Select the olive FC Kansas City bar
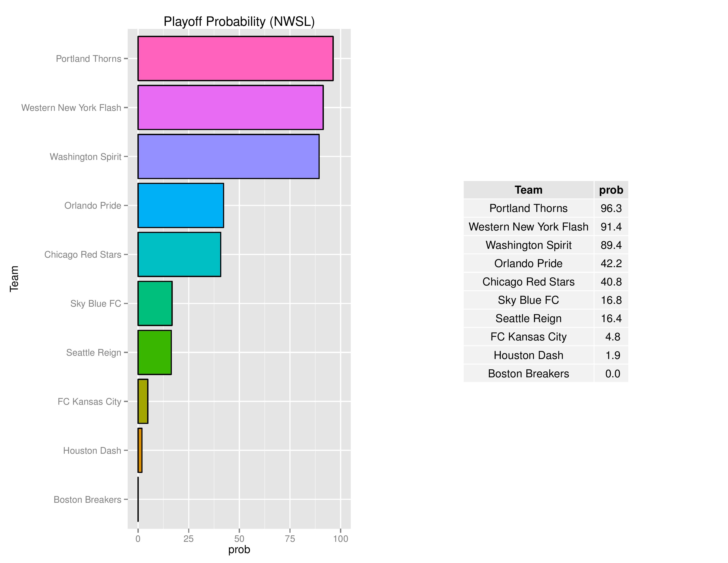This screenshot has height=563, width=728. tap(143, 401)
